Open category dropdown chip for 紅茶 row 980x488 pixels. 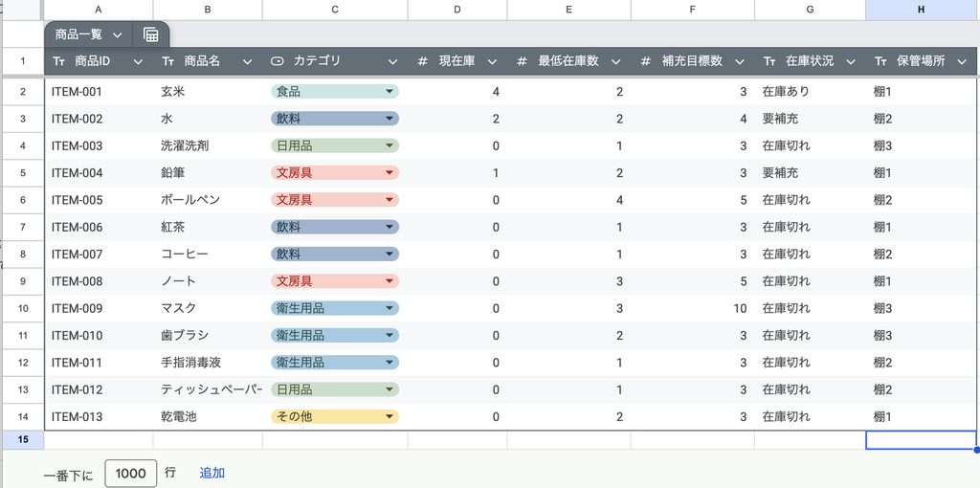[335, 227]
